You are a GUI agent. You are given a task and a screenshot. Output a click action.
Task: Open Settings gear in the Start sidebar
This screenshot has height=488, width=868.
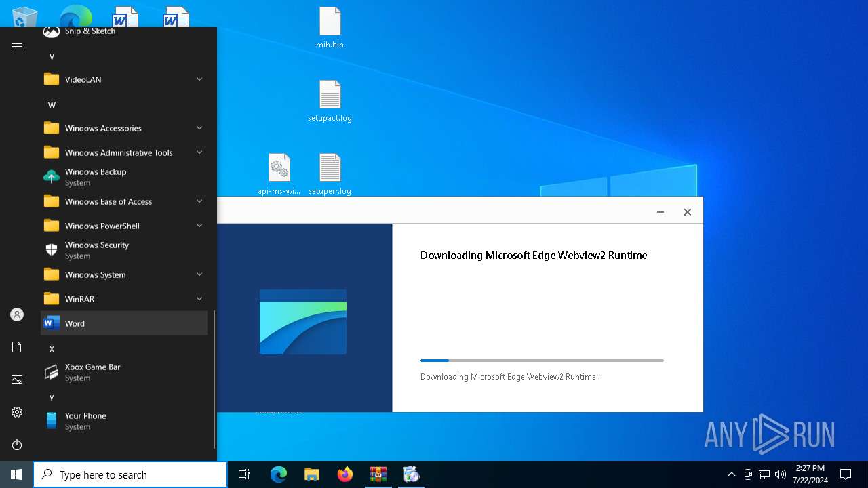pyautogui.click(x=17, y=412)
